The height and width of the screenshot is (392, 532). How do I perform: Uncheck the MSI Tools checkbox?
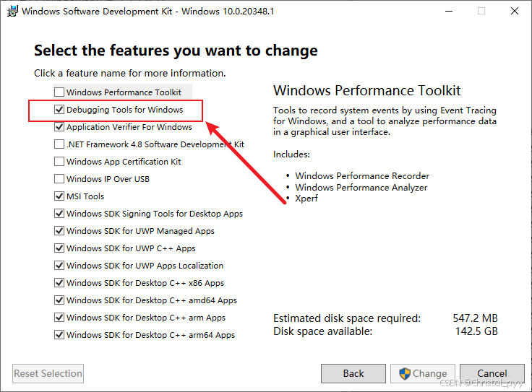pyautogui.click(x=59, y=196)
